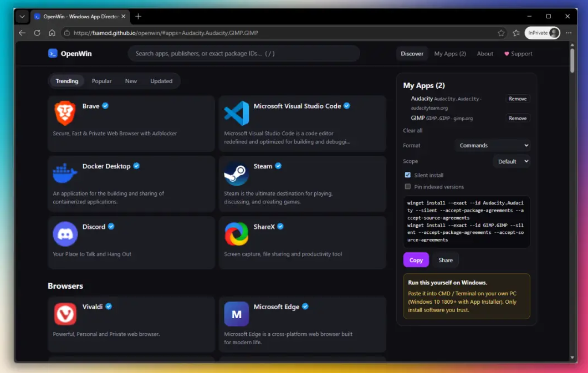Click verified badge beside Visual Studio Code
Image resolution: width=588 pixels, height=373 pixels.
tap(347, 106)
